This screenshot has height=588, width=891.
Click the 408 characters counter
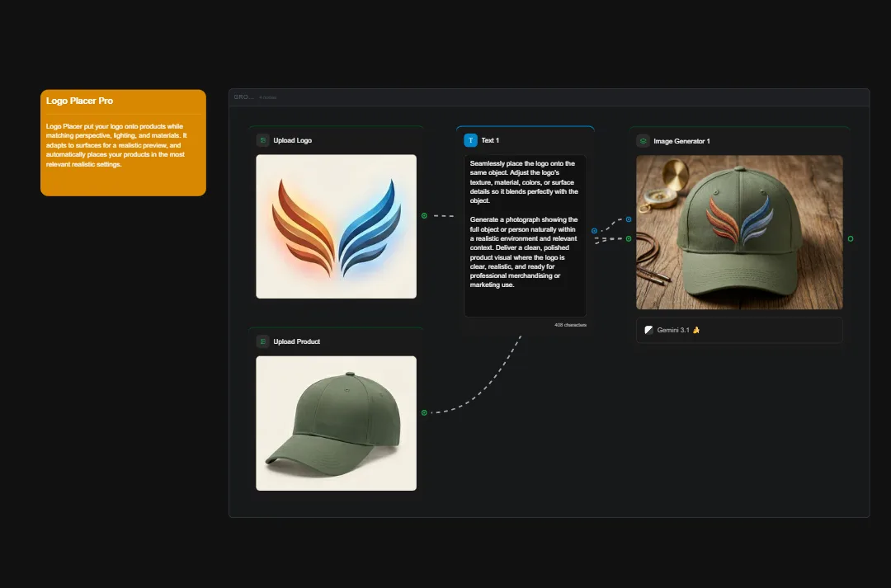click(x=570, y=325)
